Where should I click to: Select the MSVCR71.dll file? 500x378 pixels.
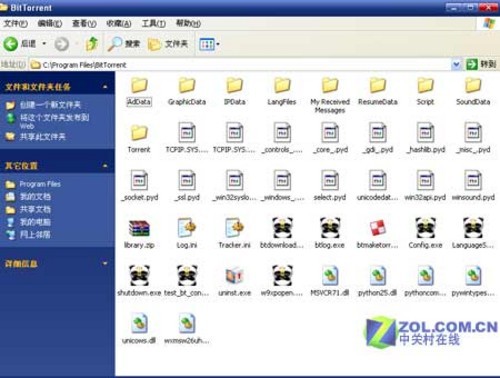[330, 281]
